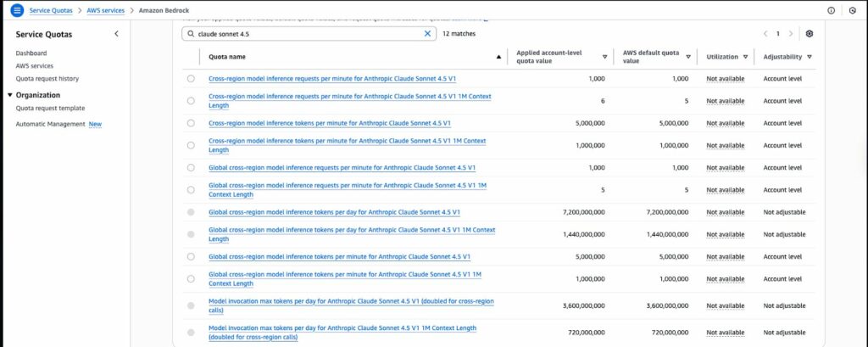The height and width of the screenshot is (347, 868).
Task: Clear the search field with X icon
Action: tap(427, 34)
